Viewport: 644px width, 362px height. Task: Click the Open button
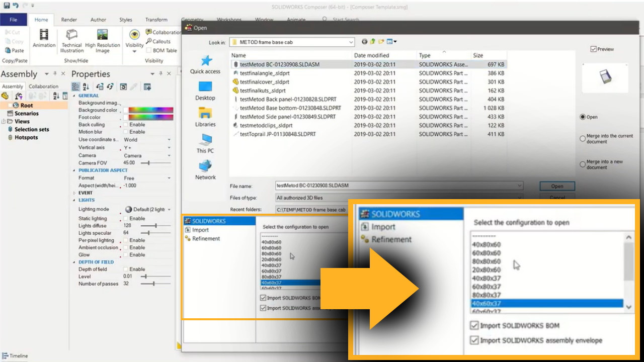pos(557,186)
